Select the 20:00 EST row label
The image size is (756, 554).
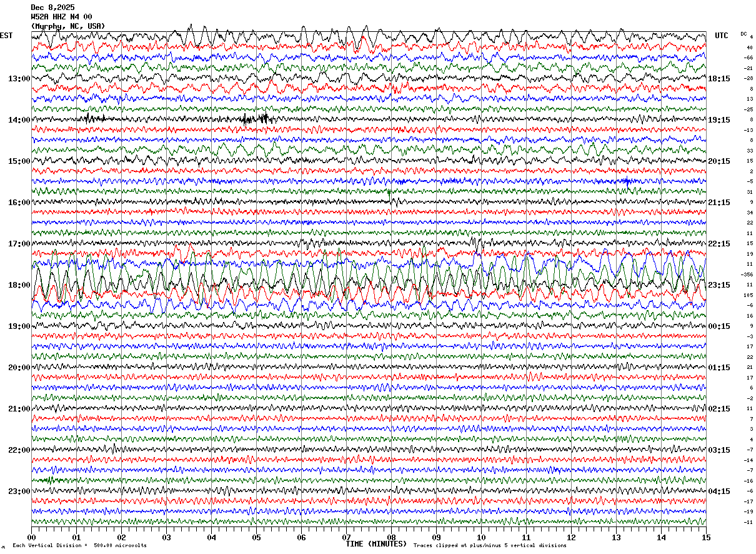point(19,368)
